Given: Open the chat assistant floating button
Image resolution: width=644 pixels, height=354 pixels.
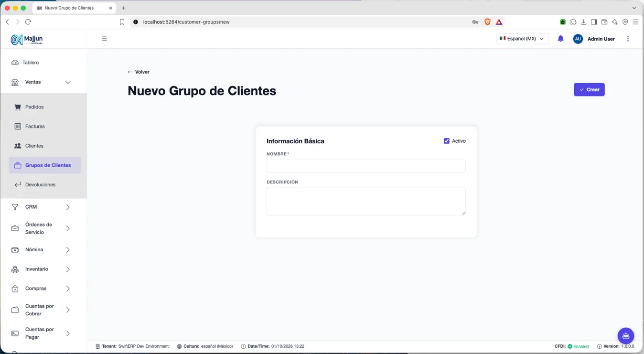Looking at the screenshot, I should 625,336.
